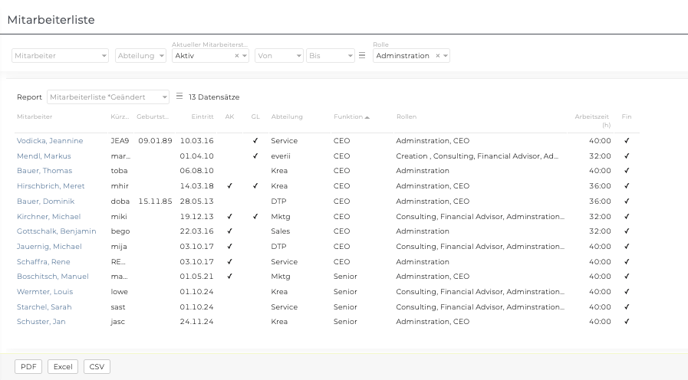The width and height of the screenshot is (688, 380).
Task: Sort by Arbeitszeit (h) column header
Action: [x=592, y=121]
